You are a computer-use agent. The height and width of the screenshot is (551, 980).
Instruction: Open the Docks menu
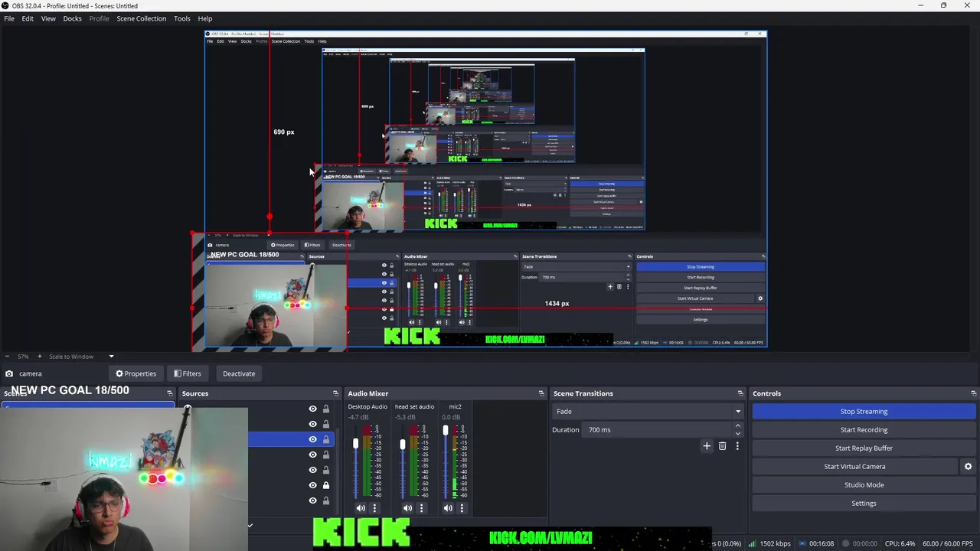[x=72, y=18]
